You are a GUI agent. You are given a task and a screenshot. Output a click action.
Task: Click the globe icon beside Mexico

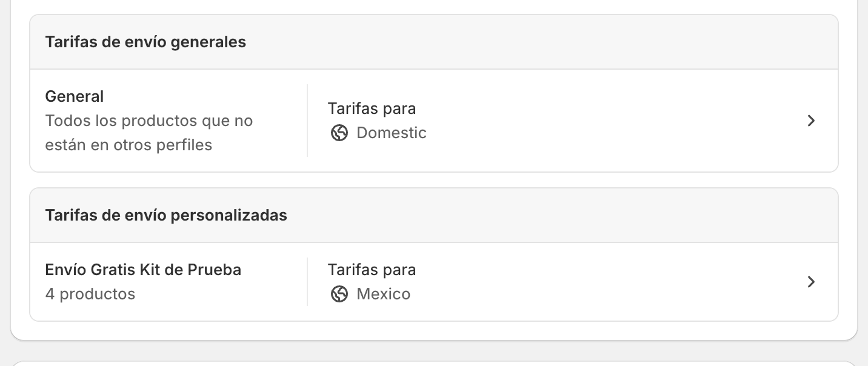tap(339, 294)
